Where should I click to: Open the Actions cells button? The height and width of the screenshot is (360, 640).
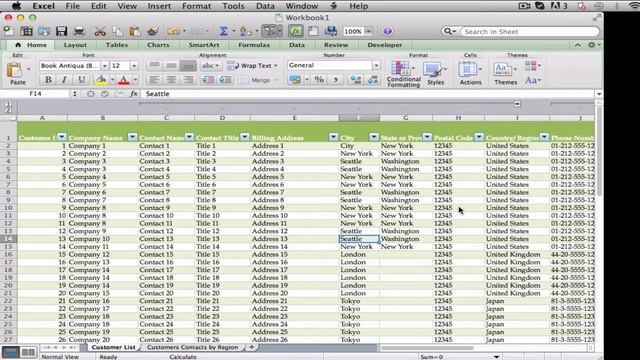[470, 73]
